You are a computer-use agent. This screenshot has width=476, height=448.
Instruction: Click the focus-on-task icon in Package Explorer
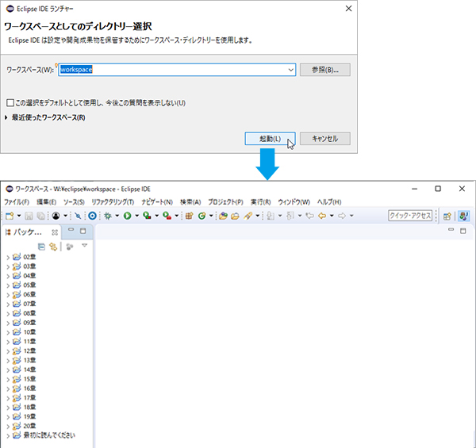point(70,247)
